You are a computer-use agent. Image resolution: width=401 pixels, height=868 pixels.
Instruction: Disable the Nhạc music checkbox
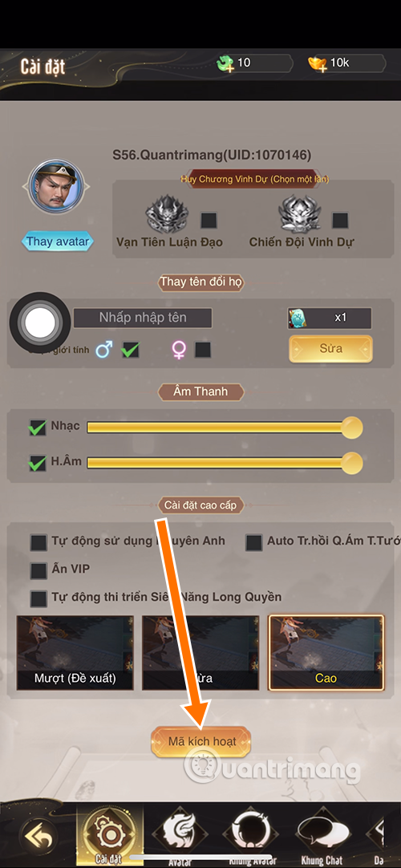pos(38,428)
